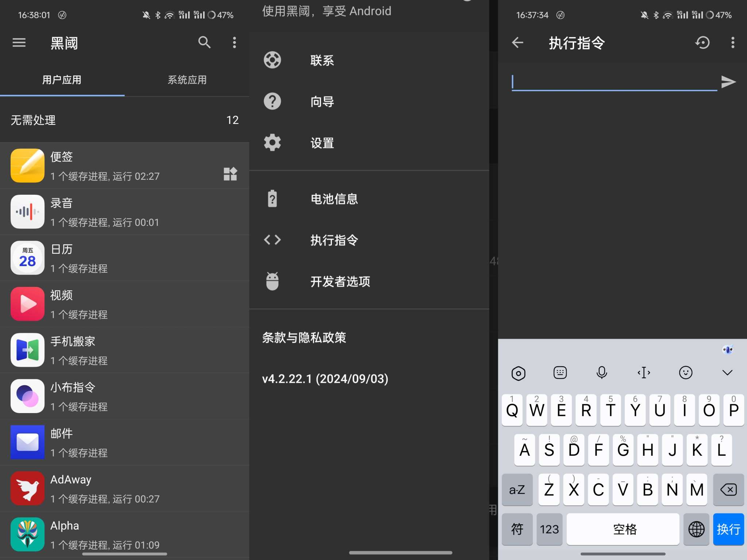Tap the 123 numbers key
Image resolution: width=747 pixels, height=560 pixels.
[549, 529]
